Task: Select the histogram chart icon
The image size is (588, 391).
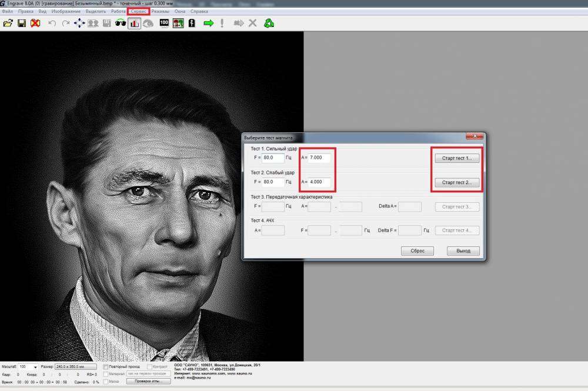Action: click(x=135, y=24)
